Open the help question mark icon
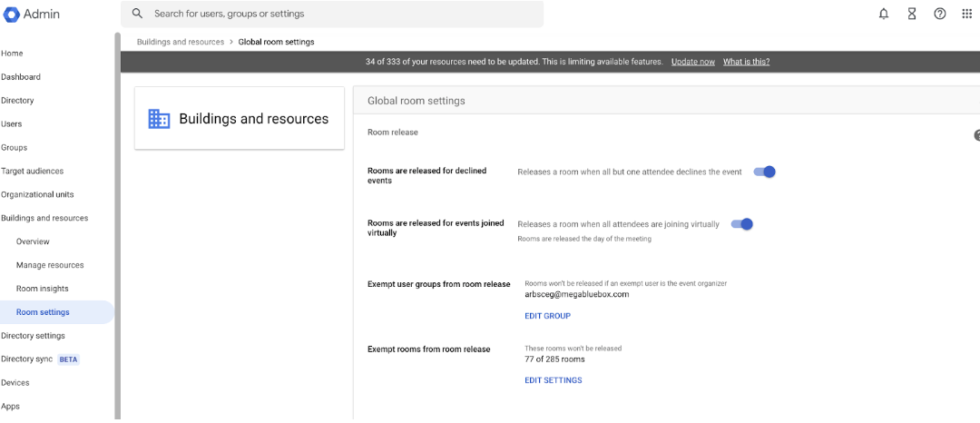Screen dimensions: 980x423 click(939, 14)
